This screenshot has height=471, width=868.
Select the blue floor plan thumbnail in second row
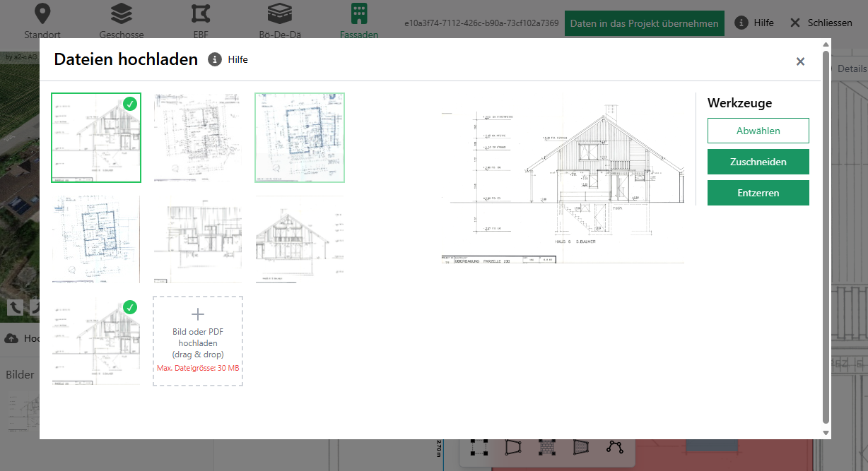(x=96, y=239)
